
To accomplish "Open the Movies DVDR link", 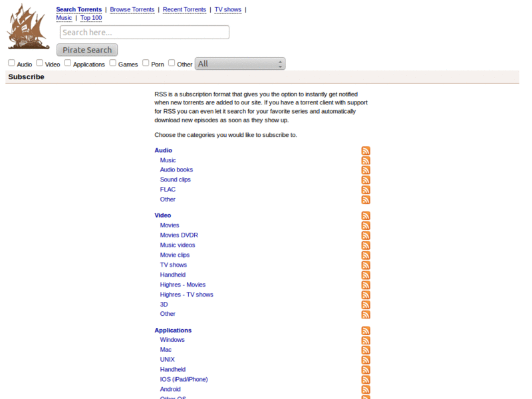I will pyautogui.click(x=179, y=235).
